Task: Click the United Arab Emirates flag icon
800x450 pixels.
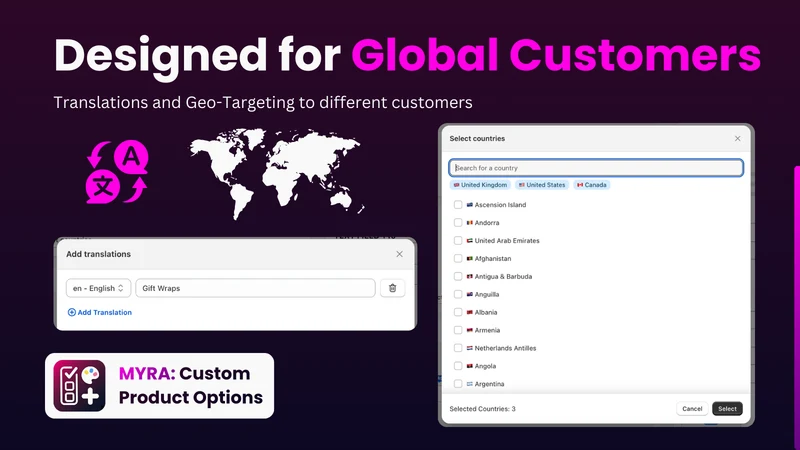Action: click(469, 240)
